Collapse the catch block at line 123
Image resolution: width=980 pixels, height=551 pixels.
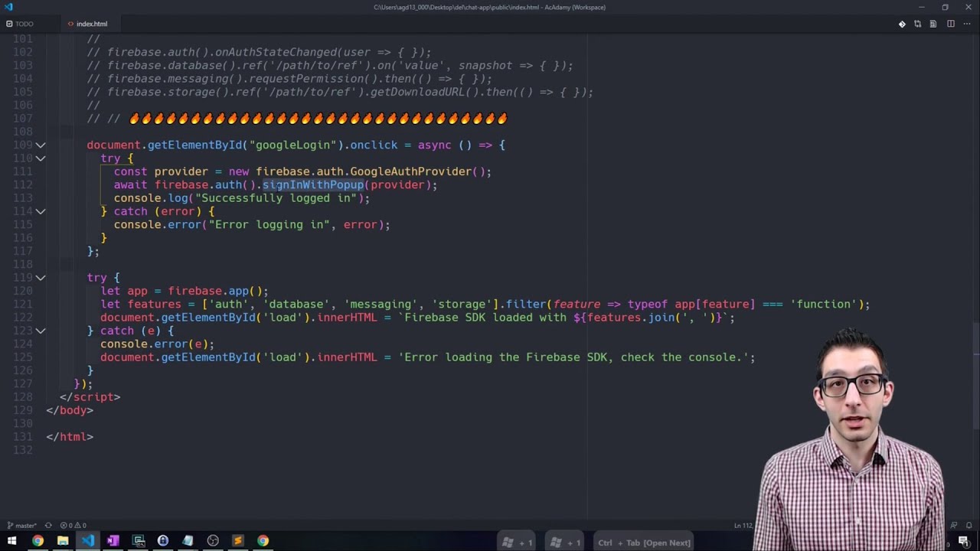click(x=41, y=331)
